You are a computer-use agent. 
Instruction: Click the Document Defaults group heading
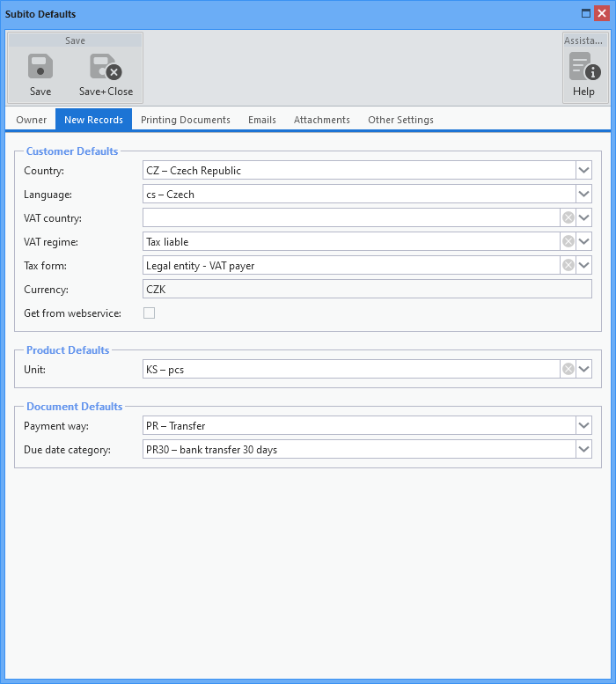(74, 406)
